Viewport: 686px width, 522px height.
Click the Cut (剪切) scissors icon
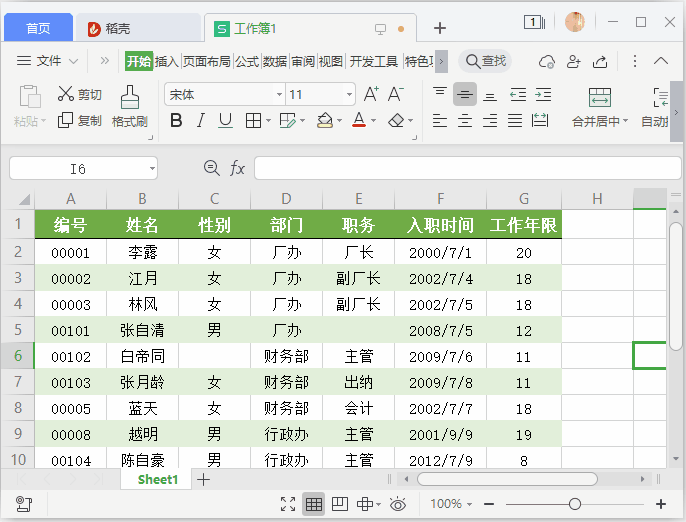[x=66, y=93]
